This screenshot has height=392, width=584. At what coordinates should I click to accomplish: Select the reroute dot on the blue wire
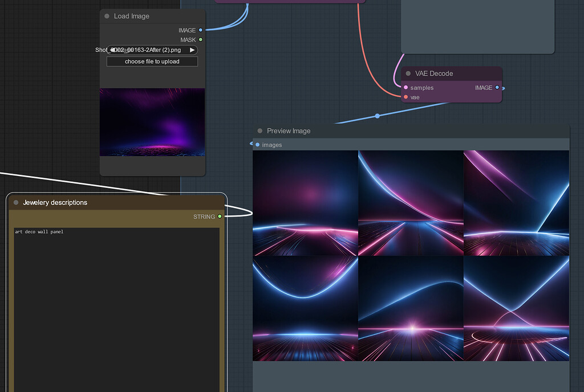377,116
